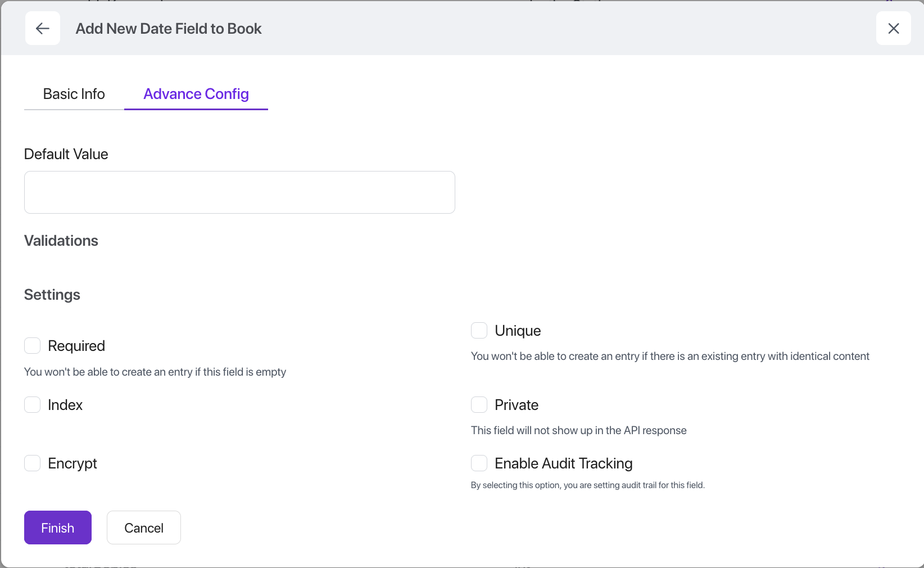Click the Default Value label text

pos(66,154)
